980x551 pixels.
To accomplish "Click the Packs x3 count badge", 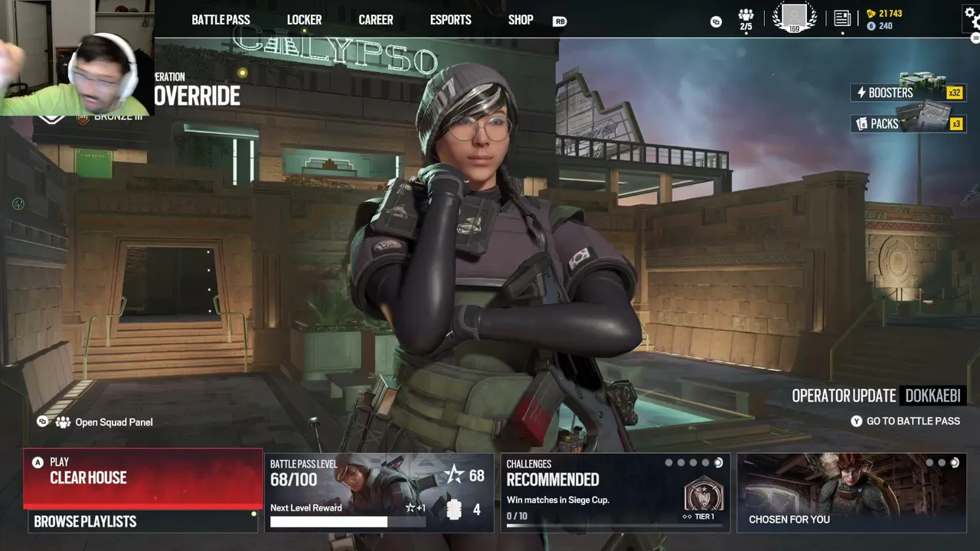I will 955,124.
